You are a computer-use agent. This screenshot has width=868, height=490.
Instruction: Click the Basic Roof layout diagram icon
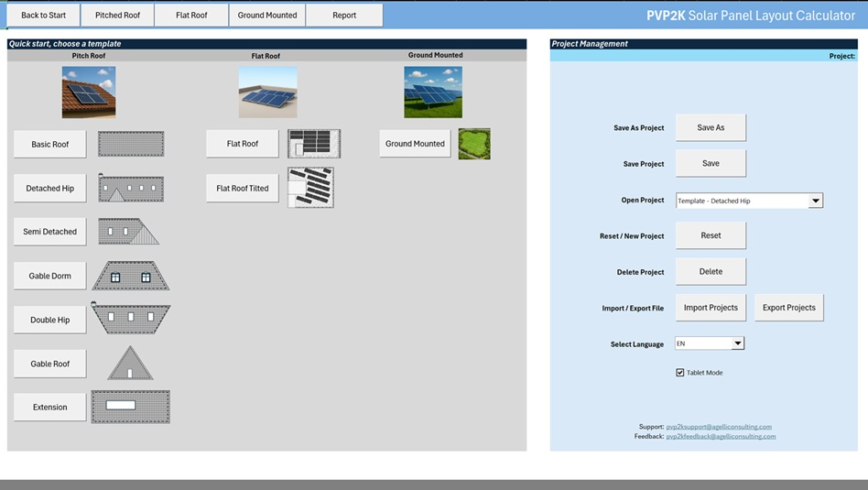coord(131,144)
